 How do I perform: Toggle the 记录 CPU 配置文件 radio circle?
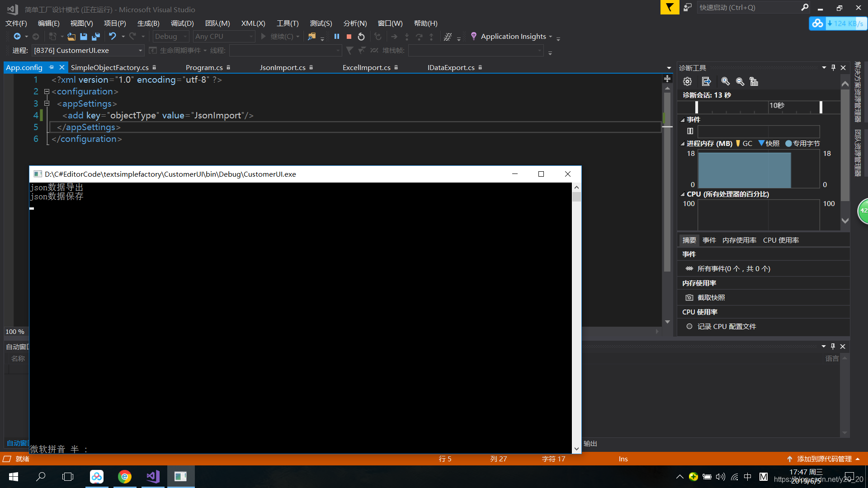[x=689, y=326]
